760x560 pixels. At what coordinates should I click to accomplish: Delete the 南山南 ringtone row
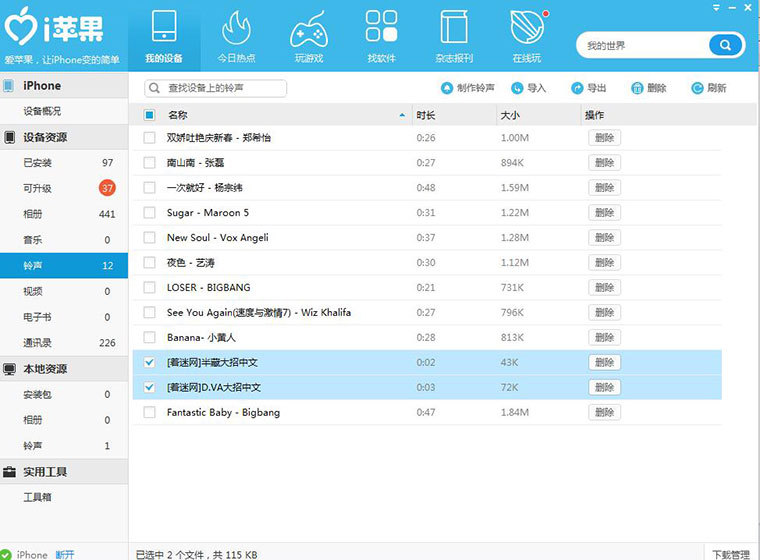pyautogui.click(x=604, y=162)
